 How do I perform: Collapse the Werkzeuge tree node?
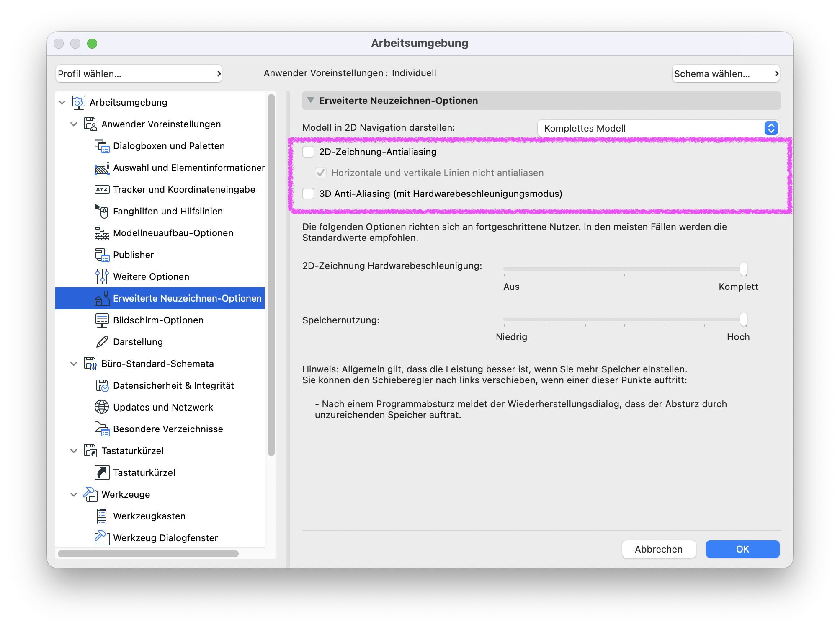(74, 494)
